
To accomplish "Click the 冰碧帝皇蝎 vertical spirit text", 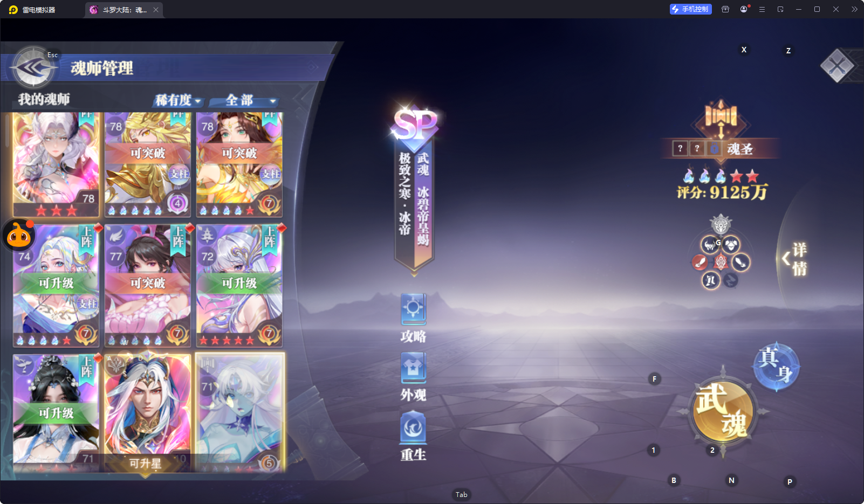I will 423,217.
